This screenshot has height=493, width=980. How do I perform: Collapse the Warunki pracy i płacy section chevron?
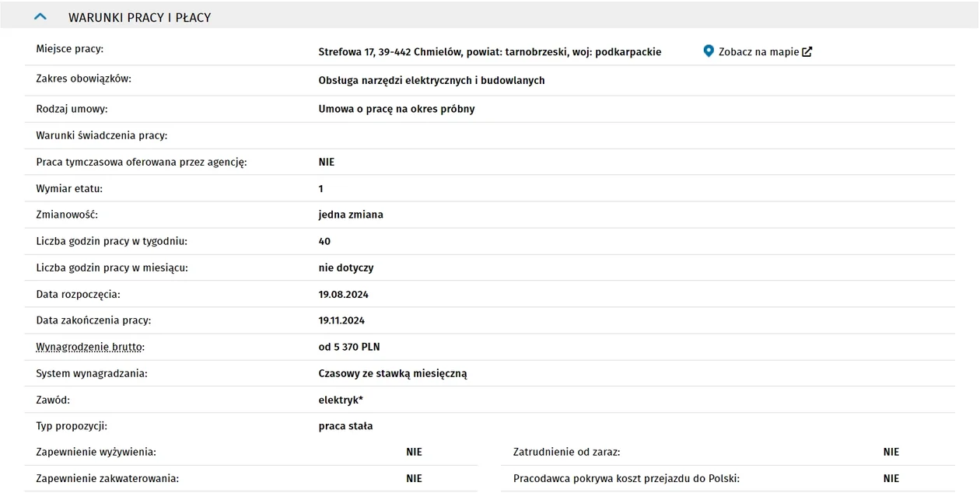tap(41, 16)
